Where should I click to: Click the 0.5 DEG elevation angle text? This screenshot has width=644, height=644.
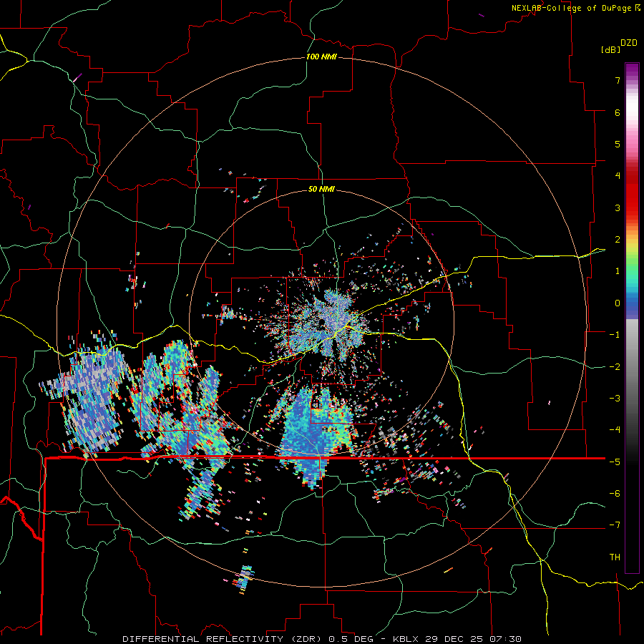pos(351,639)
